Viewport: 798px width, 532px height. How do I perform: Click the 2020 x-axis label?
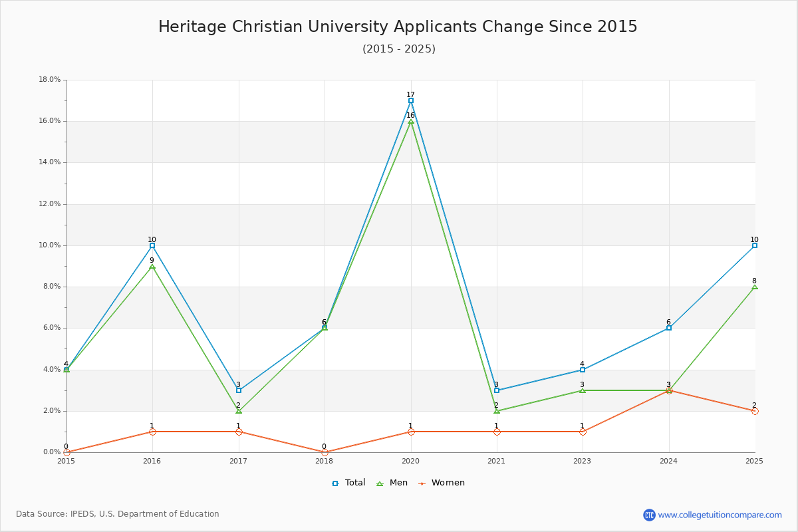tap(411, 460)
